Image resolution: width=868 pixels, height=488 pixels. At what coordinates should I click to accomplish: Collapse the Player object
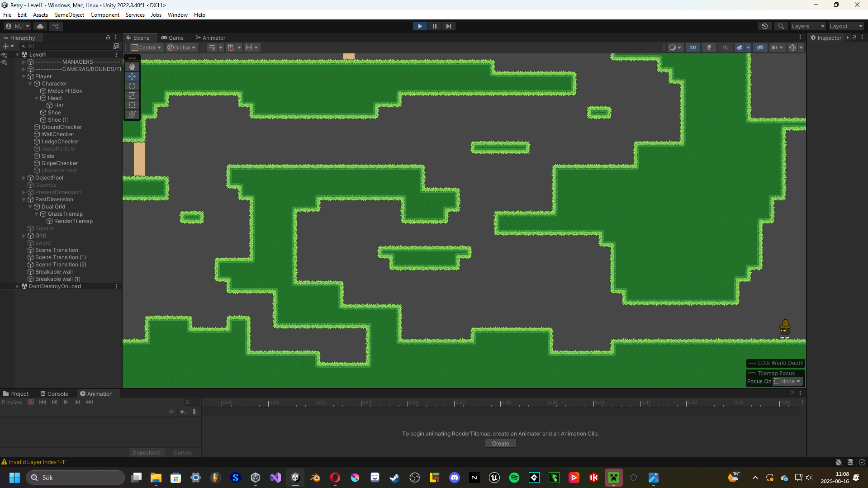pos(24,76)
